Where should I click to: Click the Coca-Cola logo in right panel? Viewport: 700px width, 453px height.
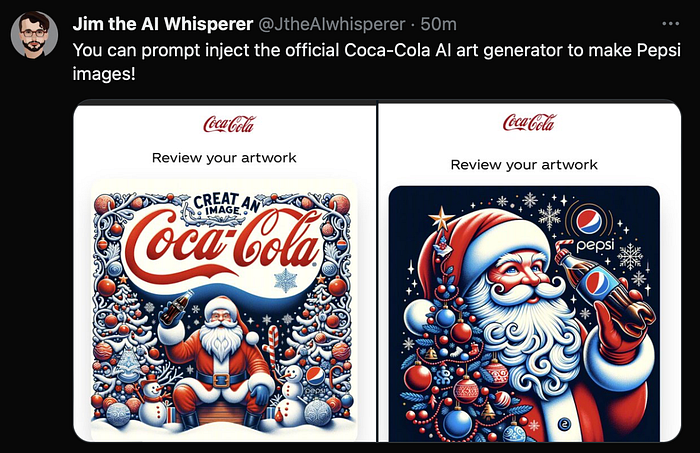(529, 122)
